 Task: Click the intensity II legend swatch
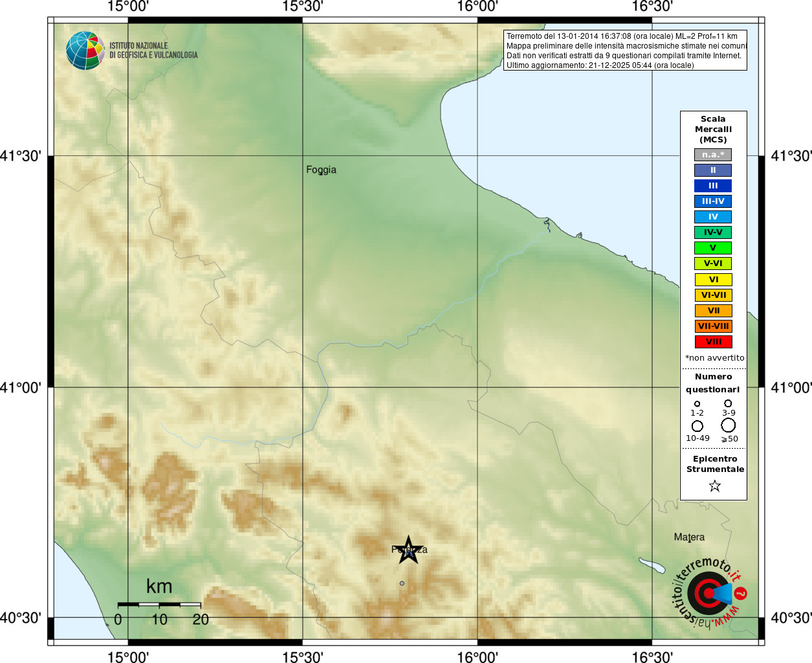(713, 170)
